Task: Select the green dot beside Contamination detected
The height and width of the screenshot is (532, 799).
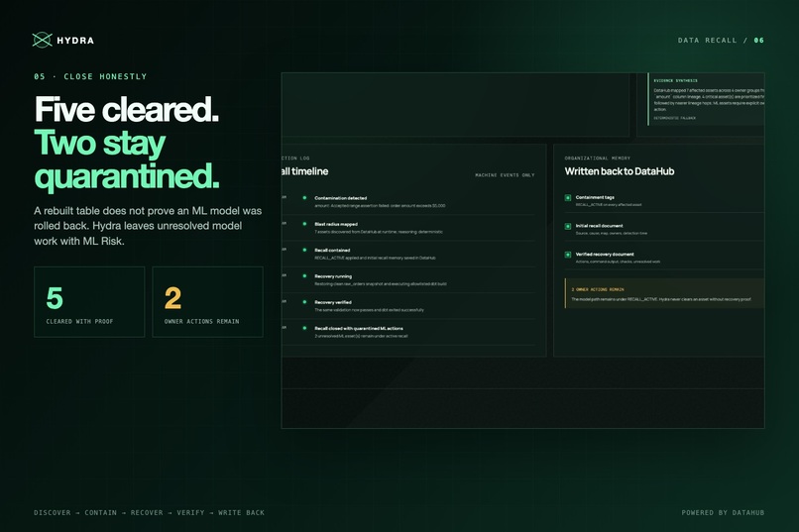Action: [304, 197]
